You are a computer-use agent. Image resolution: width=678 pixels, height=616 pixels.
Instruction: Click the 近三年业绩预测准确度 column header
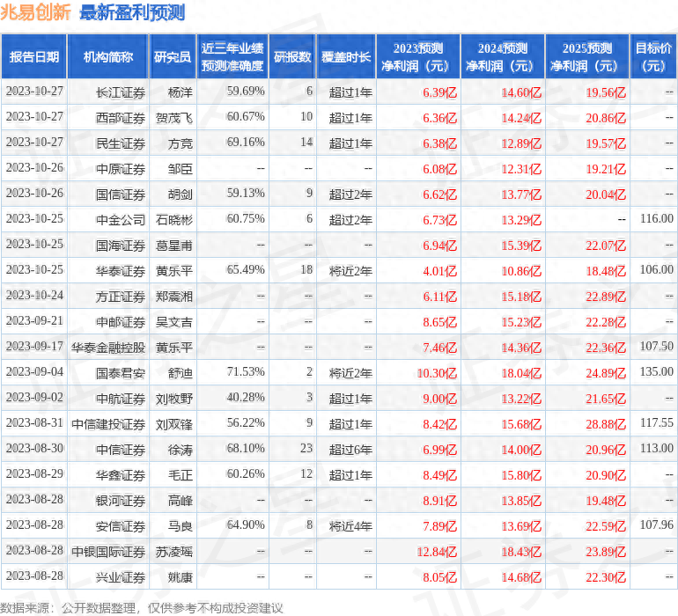tap(232, 56)
